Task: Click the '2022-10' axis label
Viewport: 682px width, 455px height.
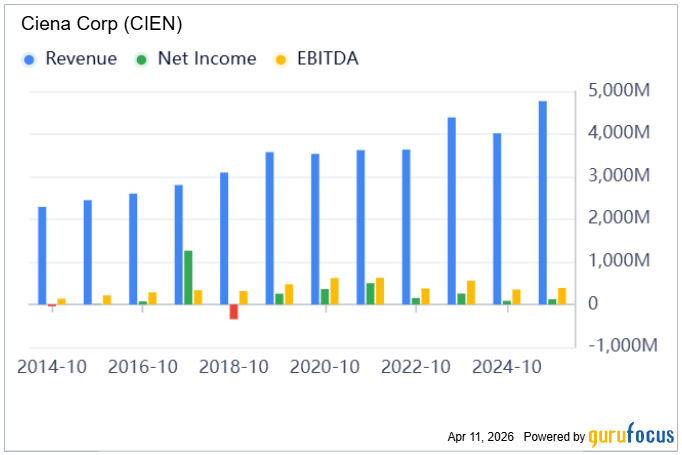Action: 416,367
